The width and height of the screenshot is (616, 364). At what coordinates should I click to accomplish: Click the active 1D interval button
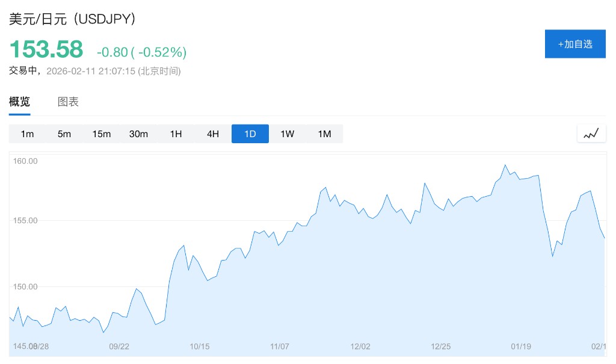tap(250, 134)
